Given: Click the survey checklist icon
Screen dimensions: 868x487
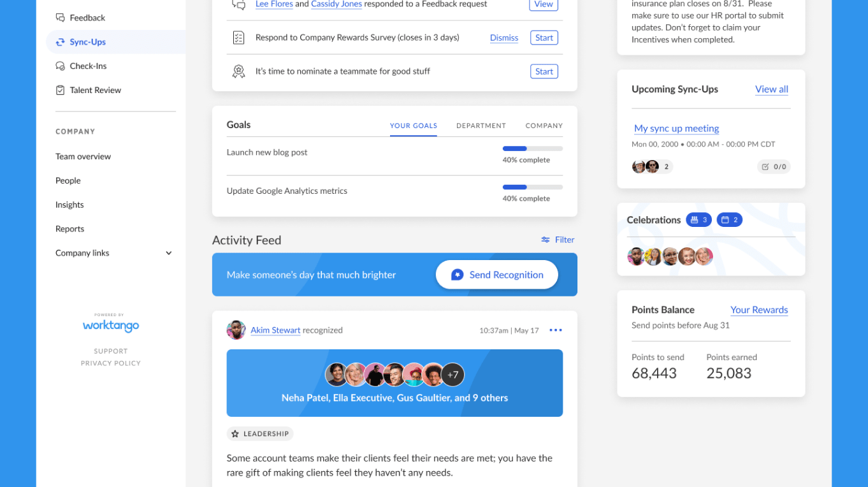Looking at the screenshot, I should click(x=238, y=38).
